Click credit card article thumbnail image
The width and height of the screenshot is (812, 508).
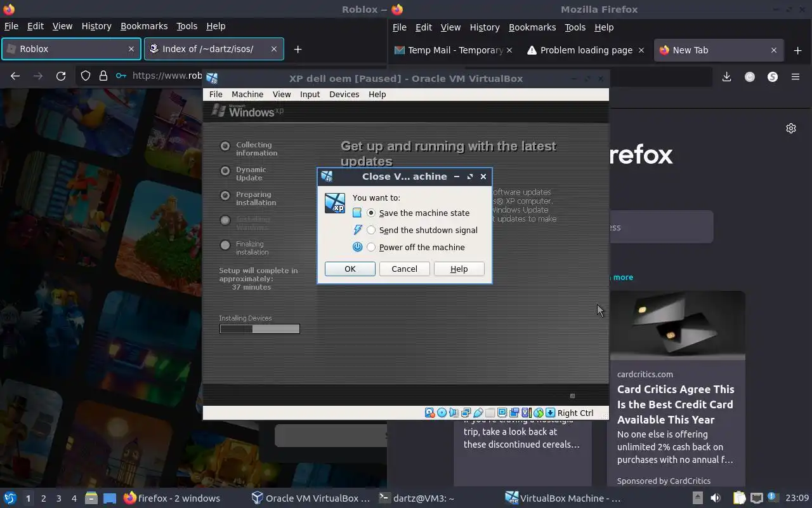click(x=676, y=326)
